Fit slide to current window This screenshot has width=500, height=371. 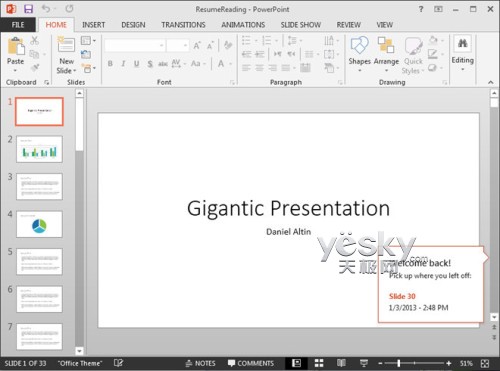(x=485, y=363)
